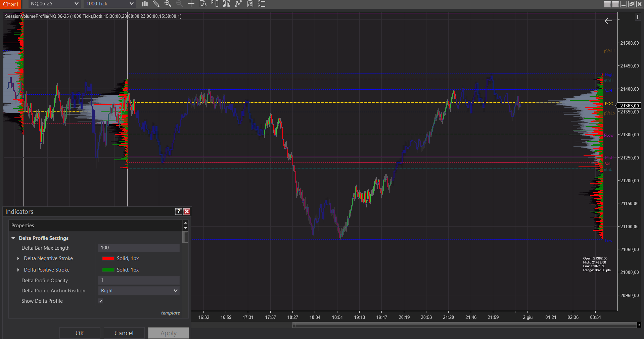Open the Chart menu

pos(11,4)
